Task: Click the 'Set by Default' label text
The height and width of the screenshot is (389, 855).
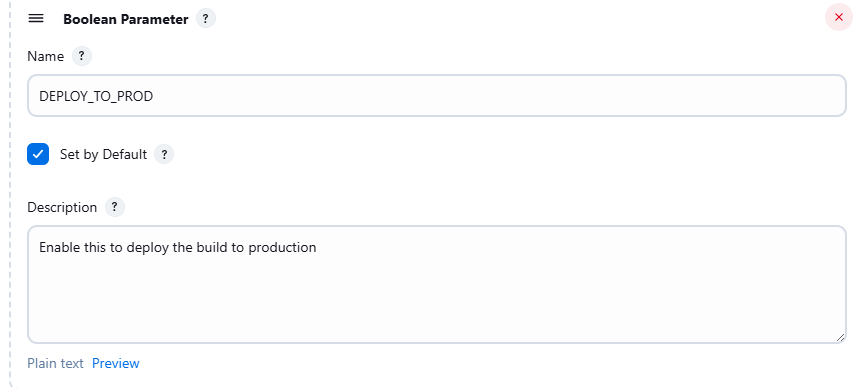Action: (103, 154)
